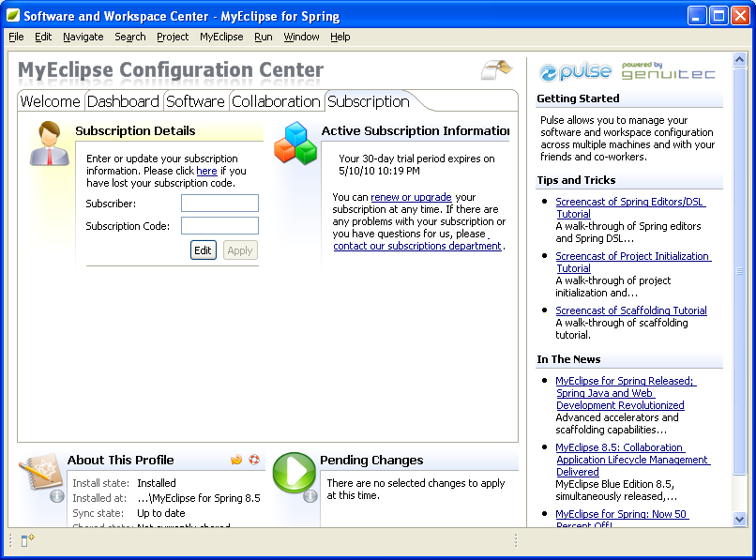756x560 pixels.
Task: Open the Navigate menu
Action: (83, 37)
